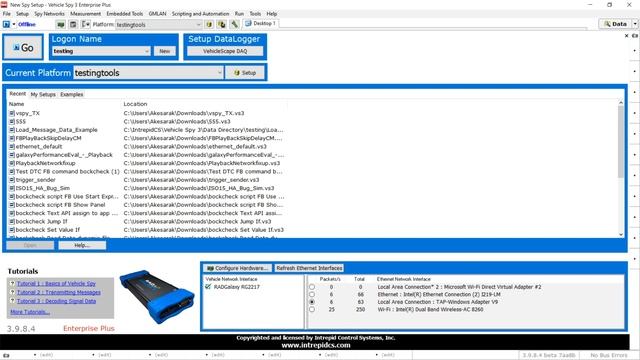640x360 pixels.
Task: Open the Run menu
Action: click(x=239, y=13)
